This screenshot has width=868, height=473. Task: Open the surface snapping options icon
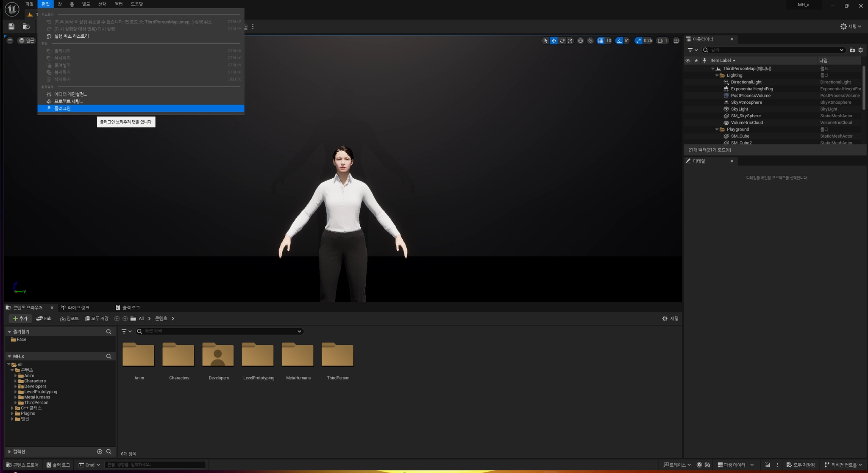pos(590,41)
